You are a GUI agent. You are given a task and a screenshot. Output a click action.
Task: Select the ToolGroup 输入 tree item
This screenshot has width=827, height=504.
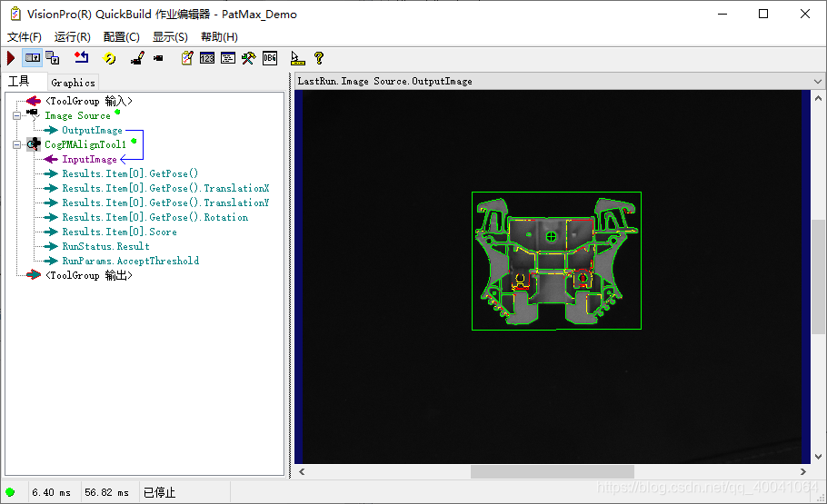pos(89,101)
